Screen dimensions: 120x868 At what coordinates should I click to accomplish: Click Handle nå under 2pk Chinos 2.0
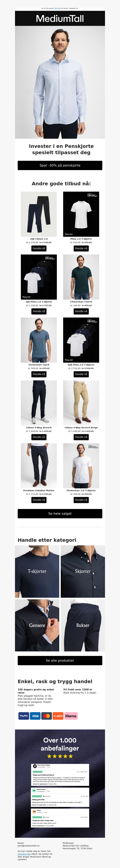[x=39, y=248]
